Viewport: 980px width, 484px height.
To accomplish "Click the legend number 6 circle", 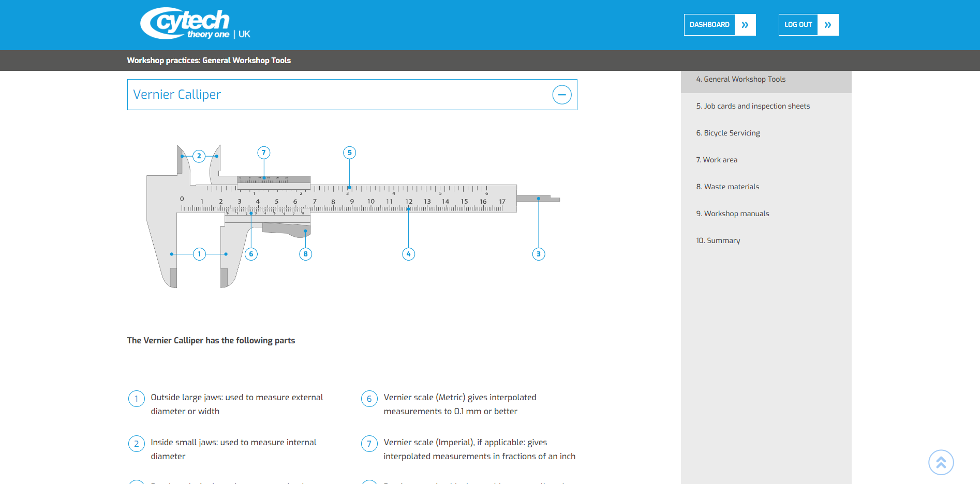I will point(369,399).
